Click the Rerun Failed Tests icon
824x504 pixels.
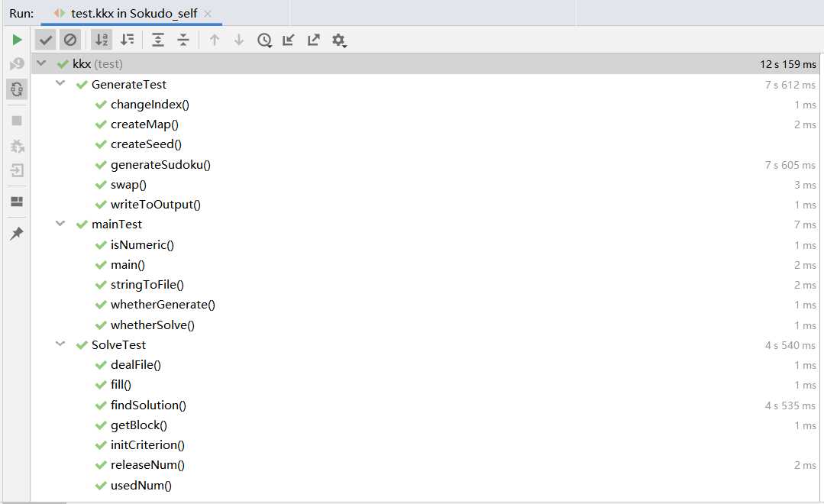pyautogui.click(x=17, y=64)
